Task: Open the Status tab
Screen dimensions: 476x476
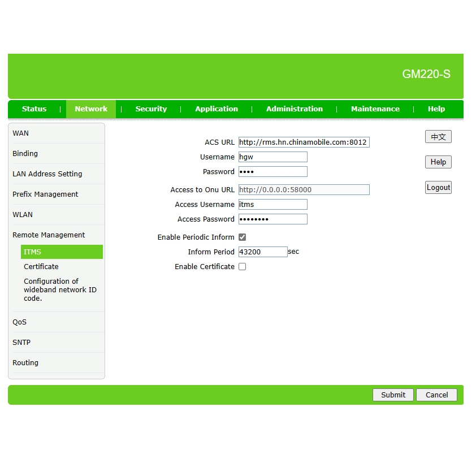Action: coord(34,109)
